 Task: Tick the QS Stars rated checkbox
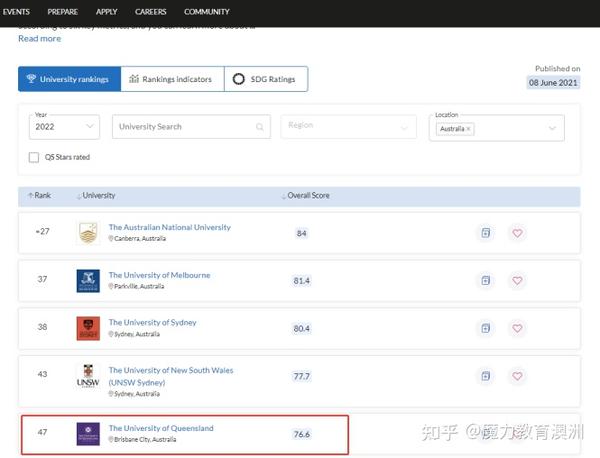point(34,157)
